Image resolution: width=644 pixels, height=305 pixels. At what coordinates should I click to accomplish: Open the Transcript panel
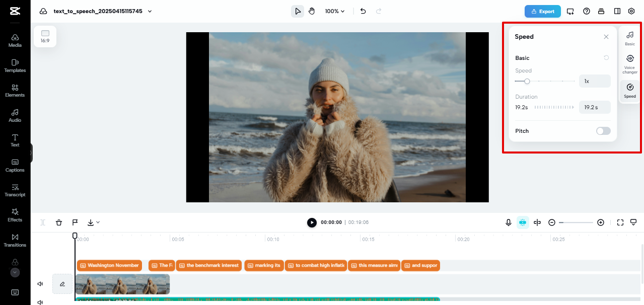[x=15, y=190]
